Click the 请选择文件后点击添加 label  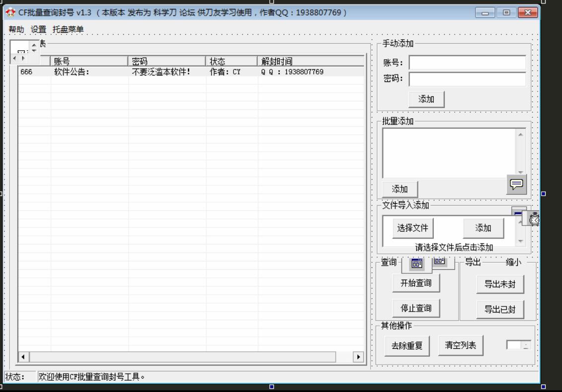[454, 247]
